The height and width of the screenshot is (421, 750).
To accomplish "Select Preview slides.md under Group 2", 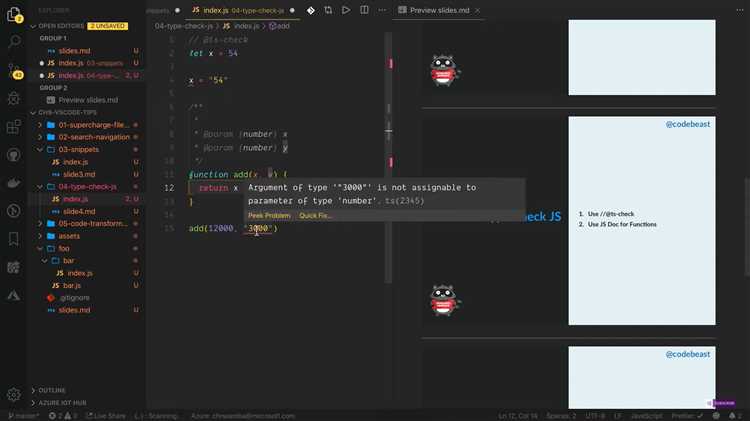I will coord(88,100).
